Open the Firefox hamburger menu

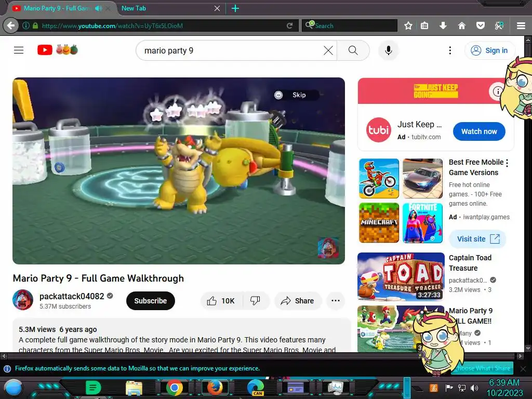click(521, 25)
